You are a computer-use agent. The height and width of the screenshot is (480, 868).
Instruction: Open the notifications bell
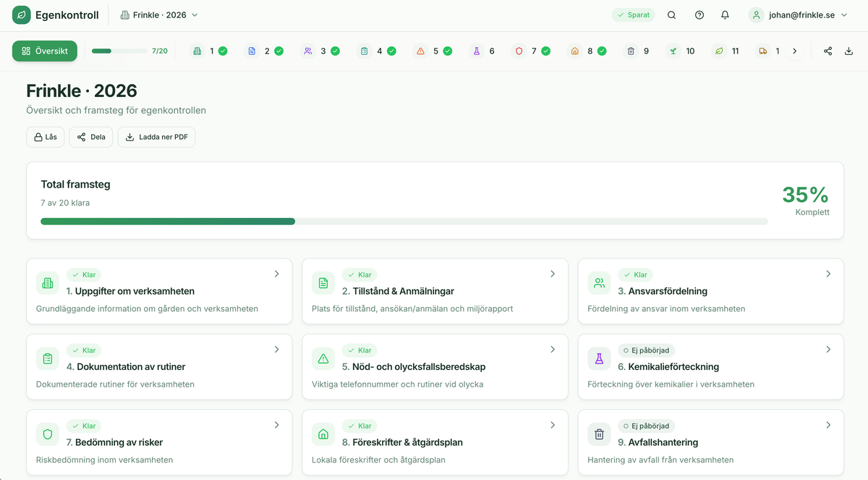click(x=725, y=14)
